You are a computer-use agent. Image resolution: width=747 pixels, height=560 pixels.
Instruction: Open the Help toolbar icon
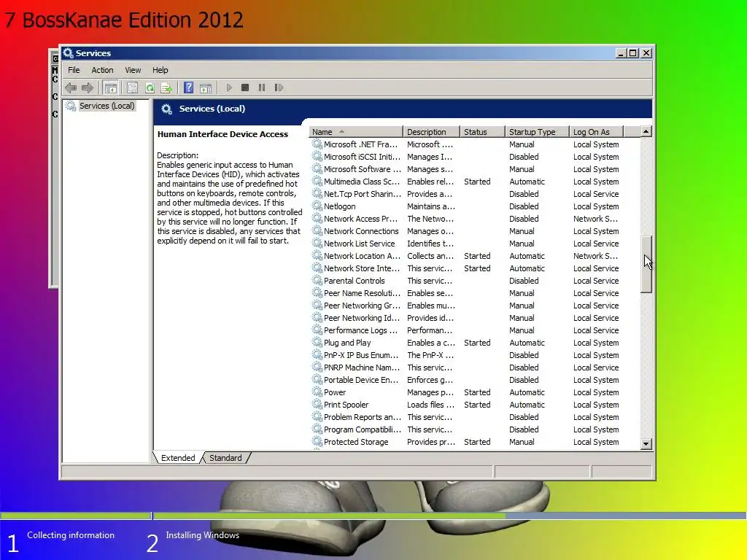point(189,87)
